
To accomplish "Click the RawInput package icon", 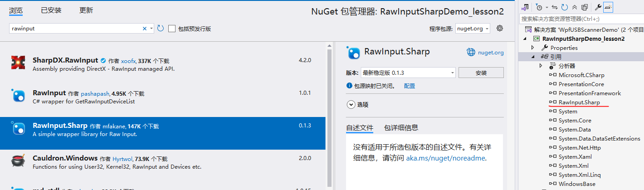I will [18, 96].
